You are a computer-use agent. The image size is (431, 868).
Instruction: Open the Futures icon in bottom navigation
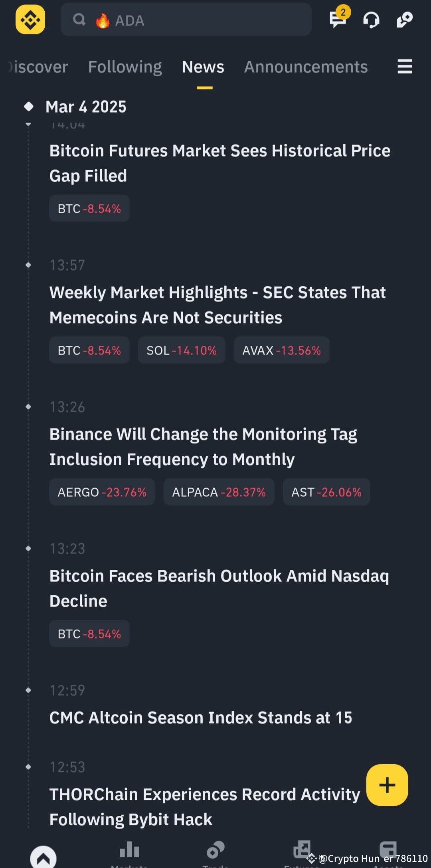302,850
